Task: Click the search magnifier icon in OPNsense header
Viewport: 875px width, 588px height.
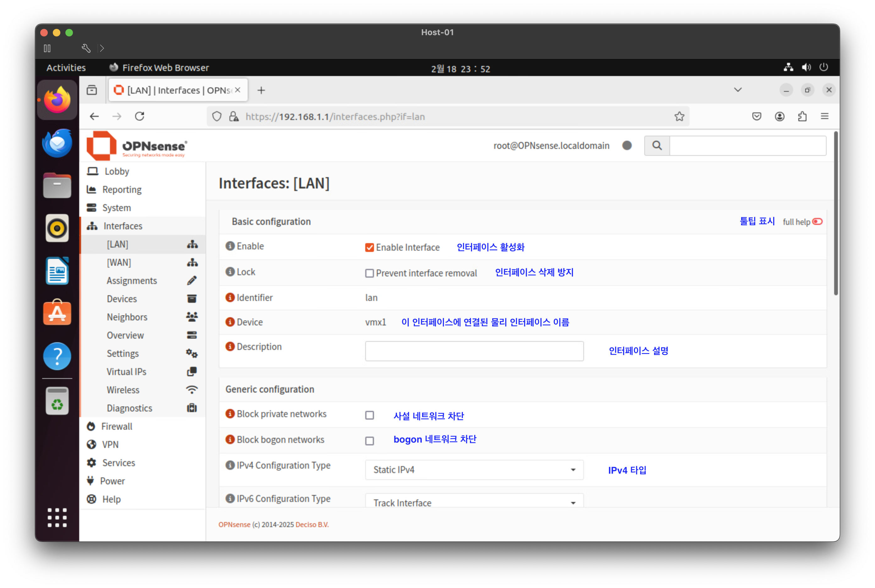Action: (x=657, y=145)
